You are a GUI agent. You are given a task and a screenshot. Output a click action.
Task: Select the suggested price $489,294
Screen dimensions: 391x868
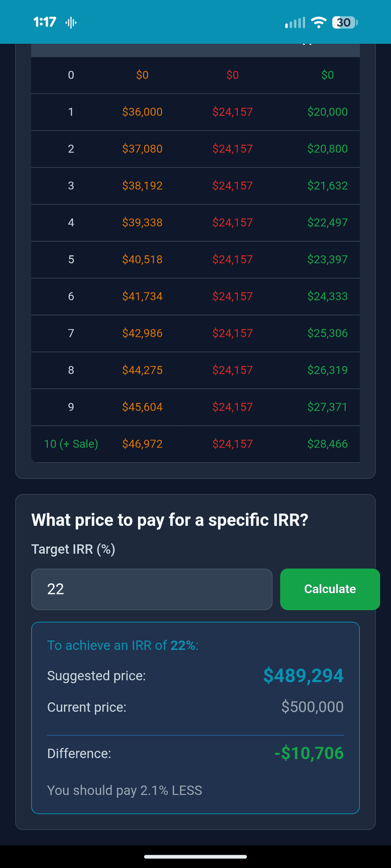303,676
